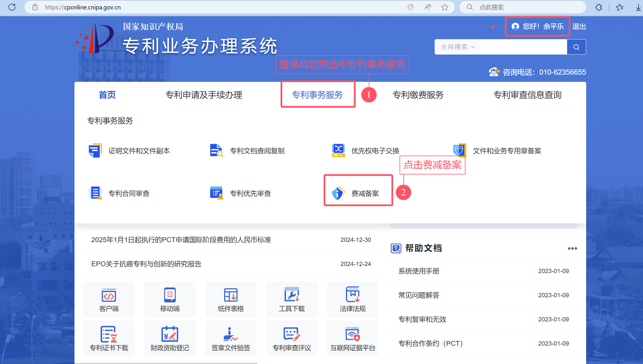Open the 移动端 mobile icon

pos(170,299)
